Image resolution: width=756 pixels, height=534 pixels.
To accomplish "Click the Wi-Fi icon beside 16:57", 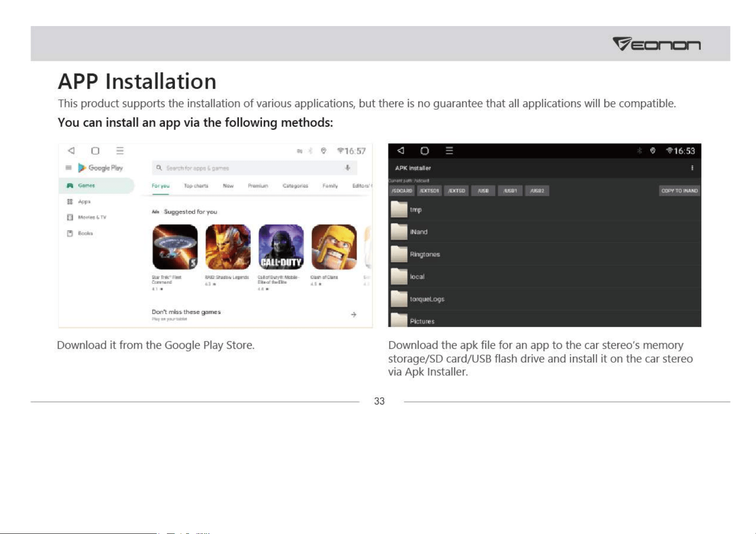I will [341, 151].
